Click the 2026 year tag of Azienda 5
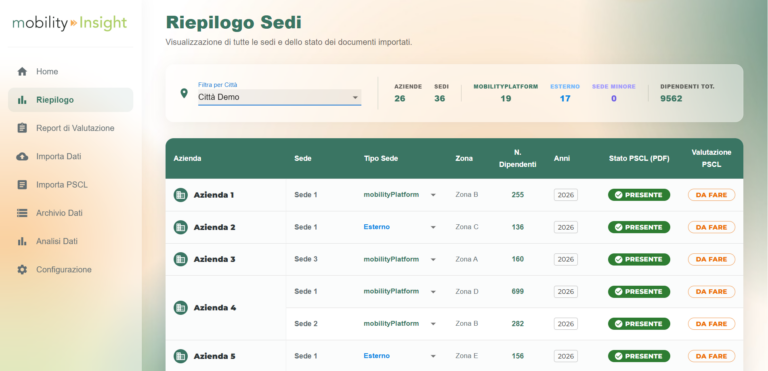 tap(566, 356)
